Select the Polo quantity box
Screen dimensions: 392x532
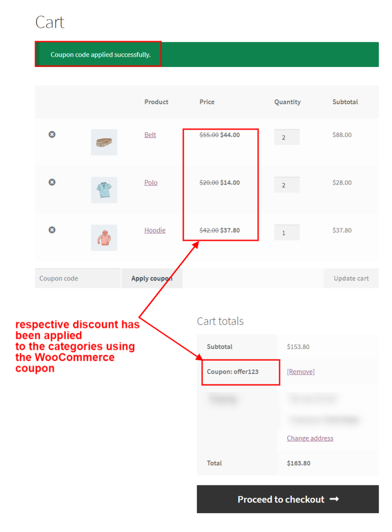click(286, 184)
